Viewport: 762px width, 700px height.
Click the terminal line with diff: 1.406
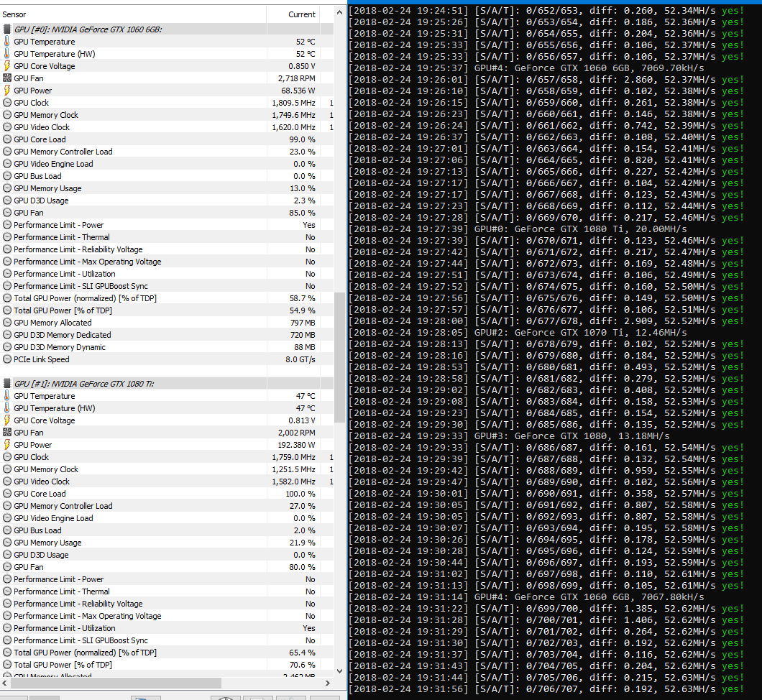coord(546,620)
